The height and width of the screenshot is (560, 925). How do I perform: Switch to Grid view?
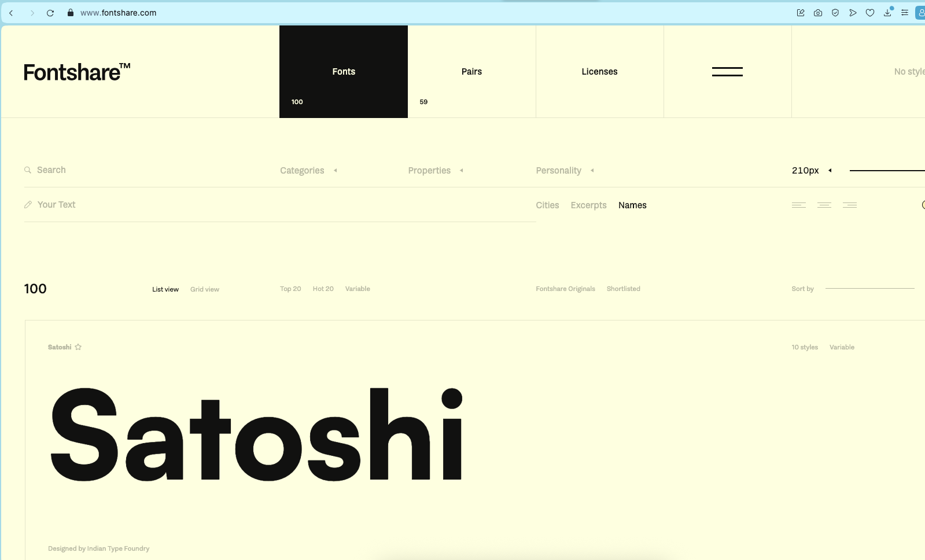tap(205, 289)
